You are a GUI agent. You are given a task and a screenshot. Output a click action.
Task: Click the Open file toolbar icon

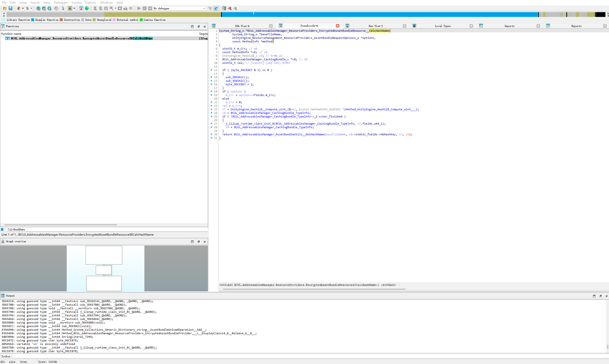point(5,8)
